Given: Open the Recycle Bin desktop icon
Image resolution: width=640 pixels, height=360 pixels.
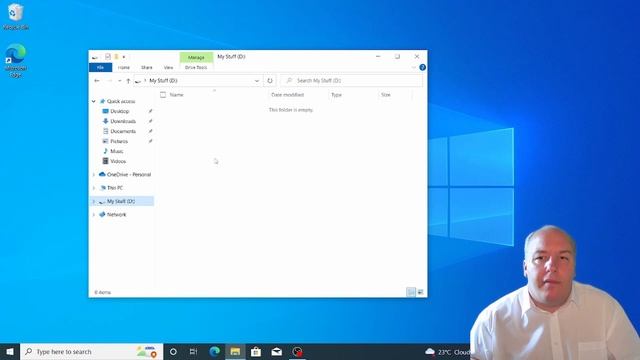Looking at the screenshot, I should tap(16, 17).
